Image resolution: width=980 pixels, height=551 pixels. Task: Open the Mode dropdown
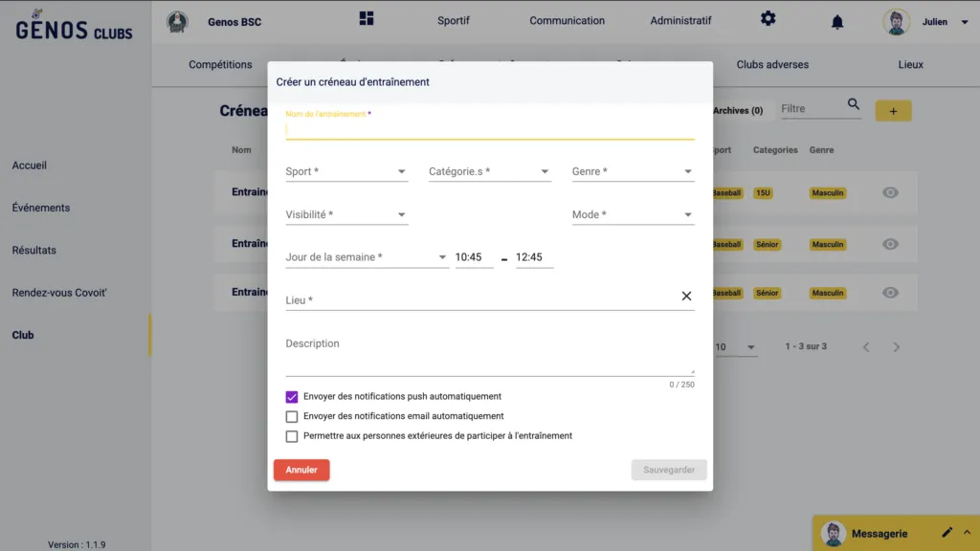[x=633, y=215]
